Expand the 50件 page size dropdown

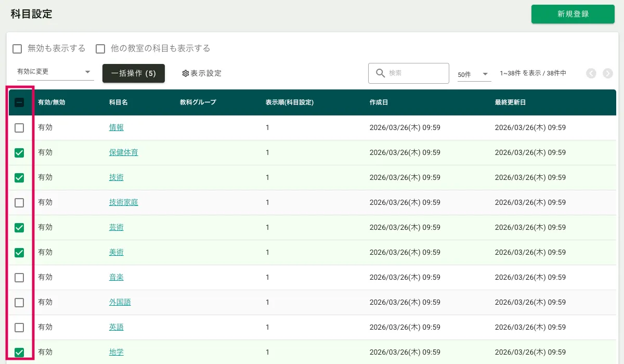[474, 74]
